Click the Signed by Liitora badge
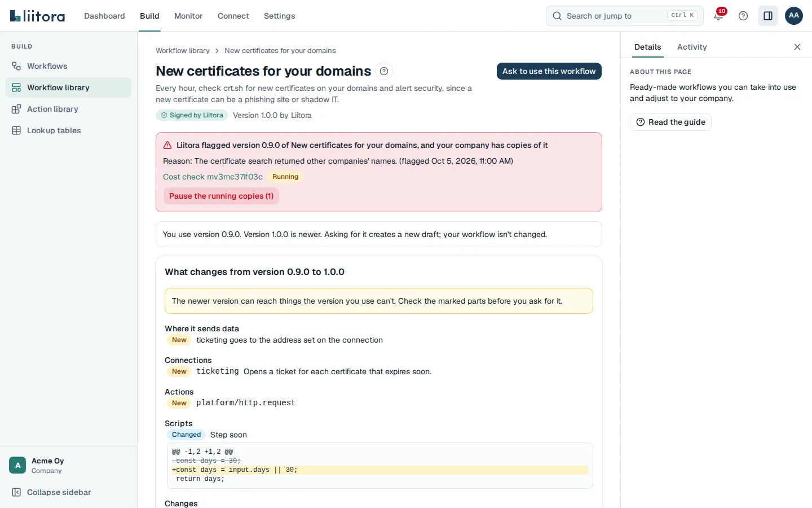Screen dimensions: 812x508 pos(192,115)
